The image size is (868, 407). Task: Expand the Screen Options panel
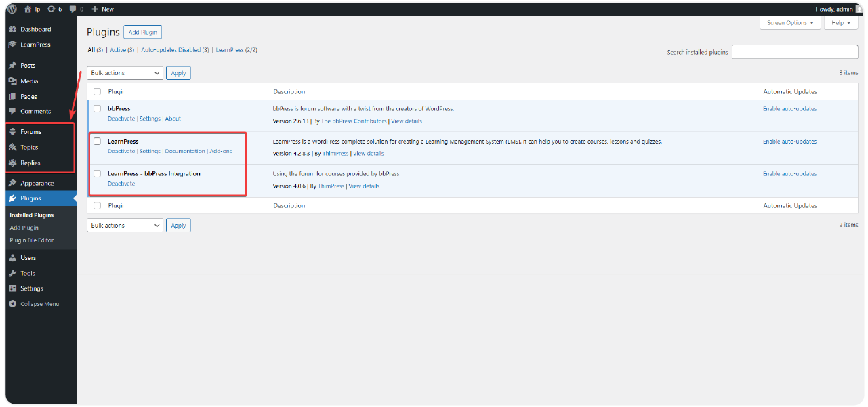790,23
